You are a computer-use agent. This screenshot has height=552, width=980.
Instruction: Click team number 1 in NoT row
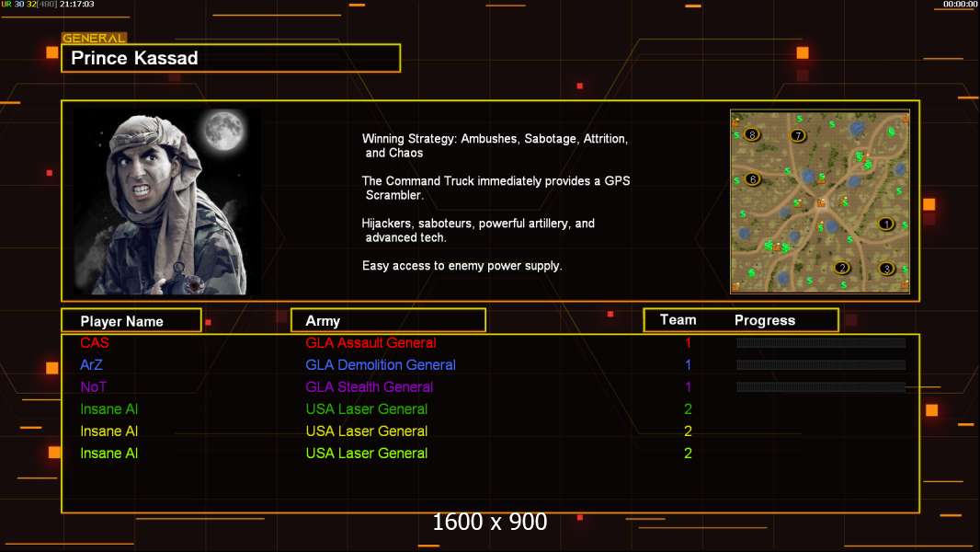(689, 387)
